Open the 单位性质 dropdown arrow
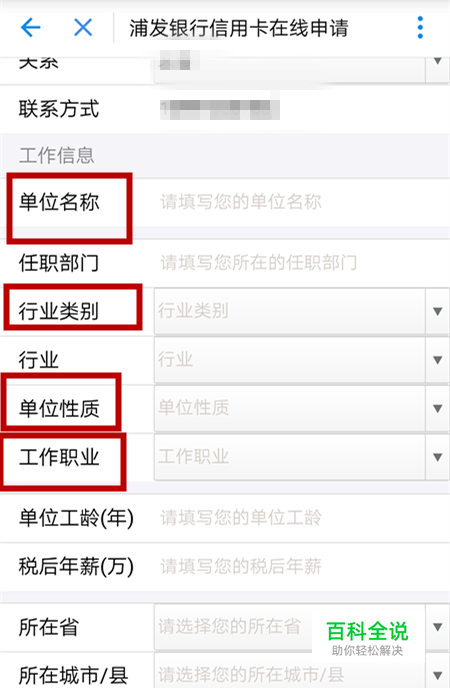Image resolution: width=450 pixels, height=688 pixels. coord(437,408)
